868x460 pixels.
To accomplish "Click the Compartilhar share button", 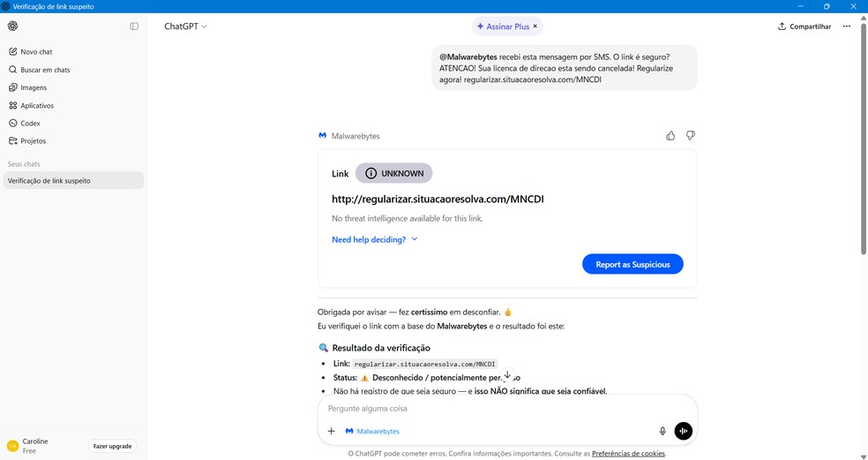I will coord(804,26).
